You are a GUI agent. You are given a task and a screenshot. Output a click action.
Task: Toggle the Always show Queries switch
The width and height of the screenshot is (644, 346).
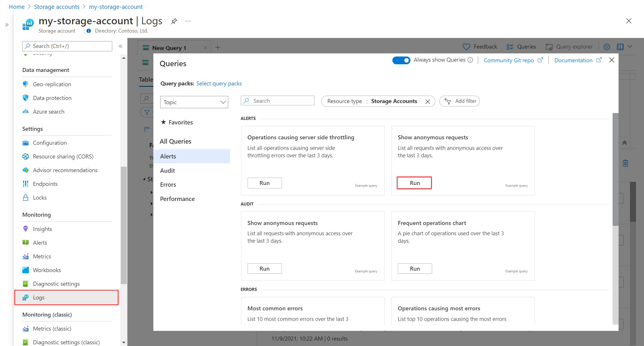401,60
